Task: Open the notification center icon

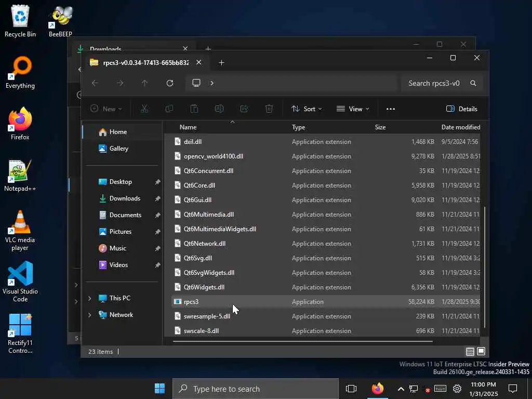Action: click(x=513, y=389)
